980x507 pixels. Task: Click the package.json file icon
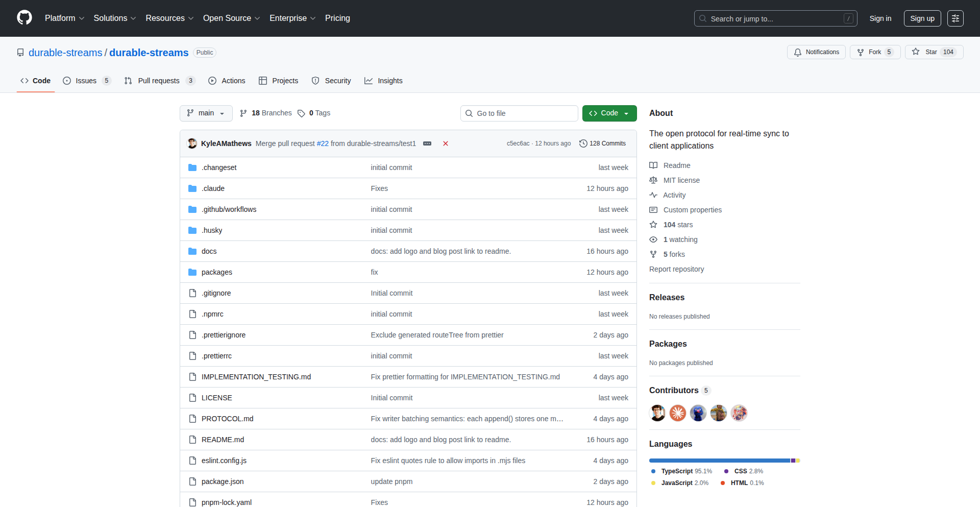192,481
